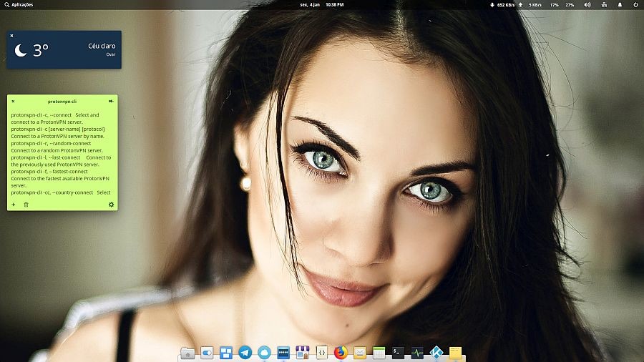Toggle the pin on protonvpn cli note
Screen dimensions: 644x362
point(111,101)
